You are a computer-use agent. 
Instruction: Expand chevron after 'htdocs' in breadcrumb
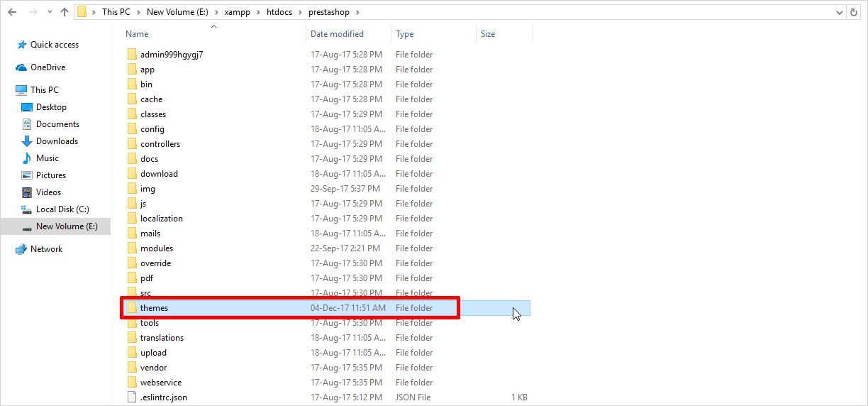pos(300,12)
